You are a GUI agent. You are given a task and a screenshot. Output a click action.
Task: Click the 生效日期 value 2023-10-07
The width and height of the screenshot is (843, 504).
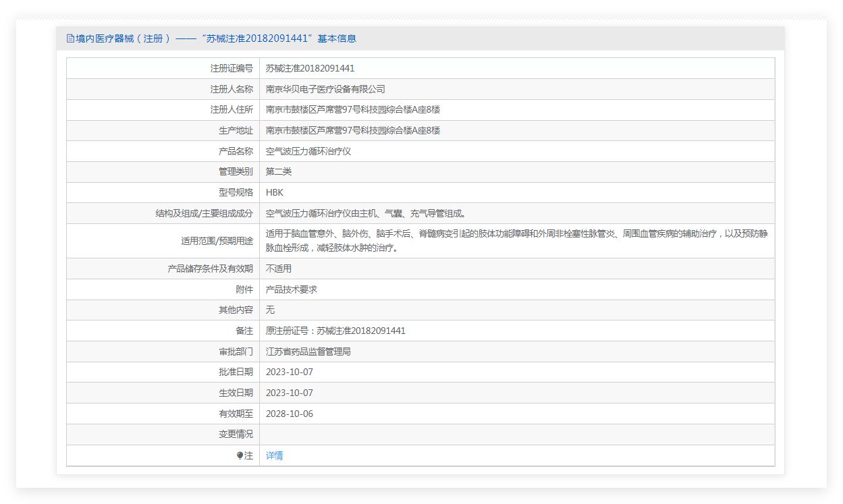pyautogui.click(x=290, y=393)
